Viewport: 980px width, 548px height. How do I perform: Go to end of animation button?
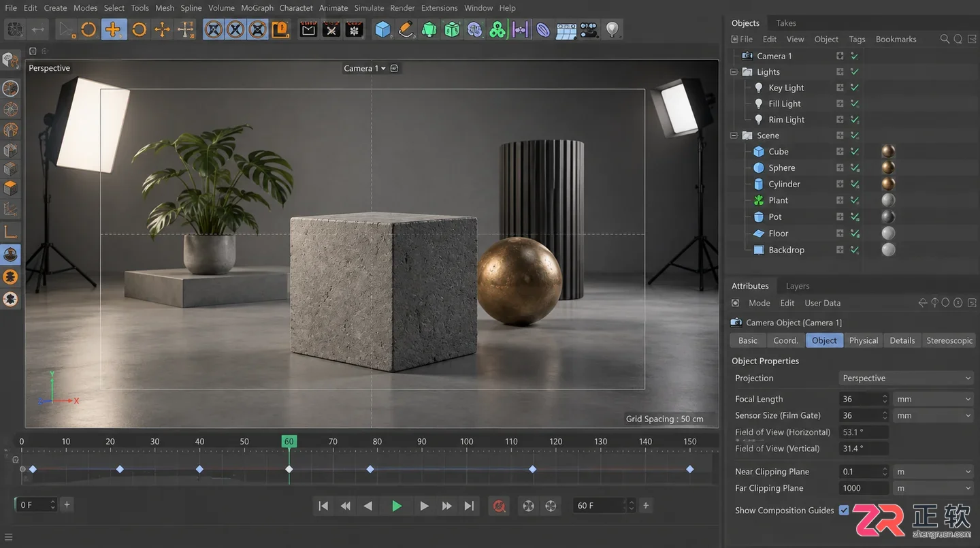(469, 506)
